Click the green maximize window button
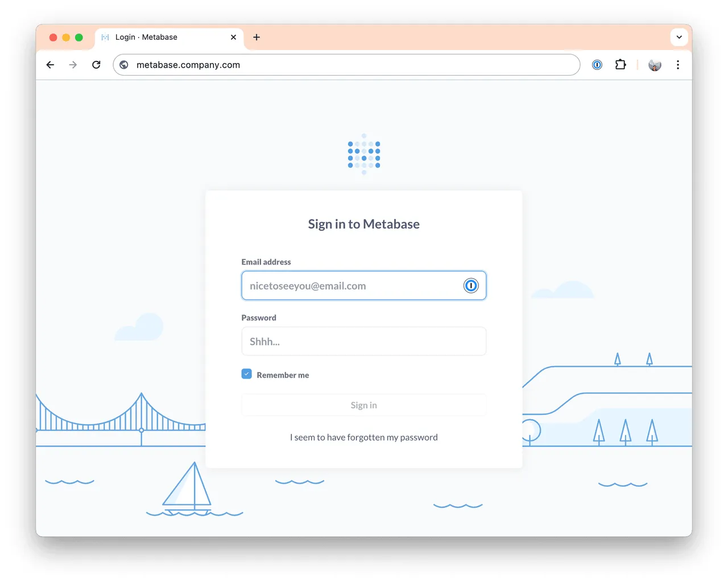Screen dimensions: 728x584 pos(79,38)
